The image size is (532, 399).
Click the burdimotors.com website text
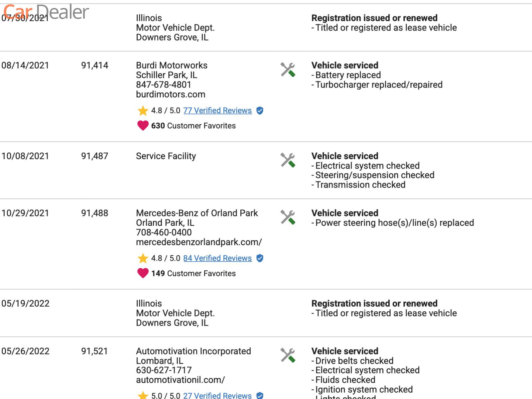(x=171, y=94)
